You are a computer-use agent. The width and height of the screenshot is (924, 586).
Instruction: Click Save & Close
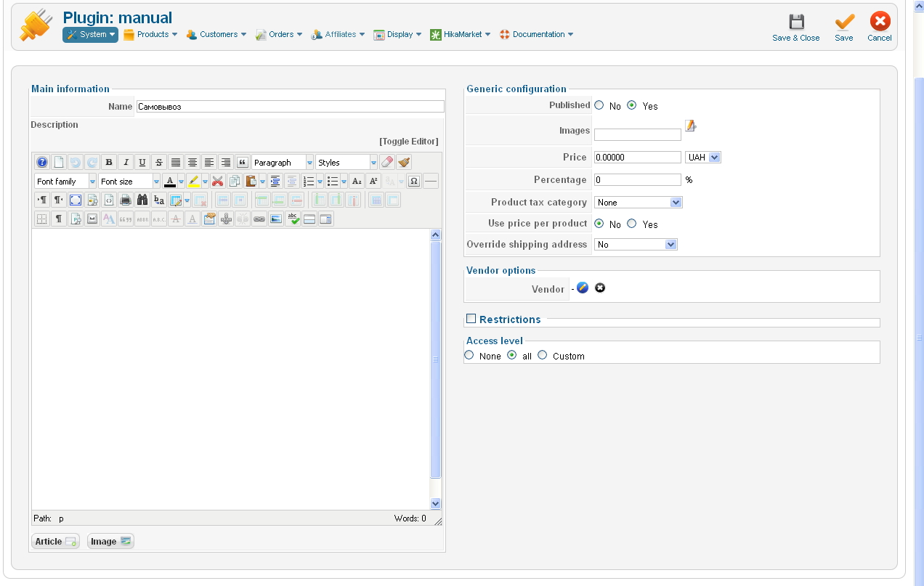point(796,28)
